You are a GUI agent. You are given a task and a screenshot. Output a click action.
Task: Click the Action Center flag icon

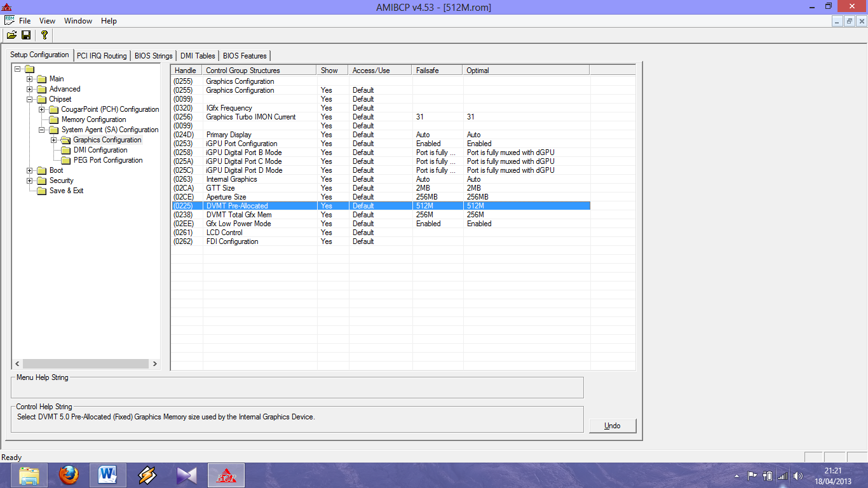tap(752, 475)
